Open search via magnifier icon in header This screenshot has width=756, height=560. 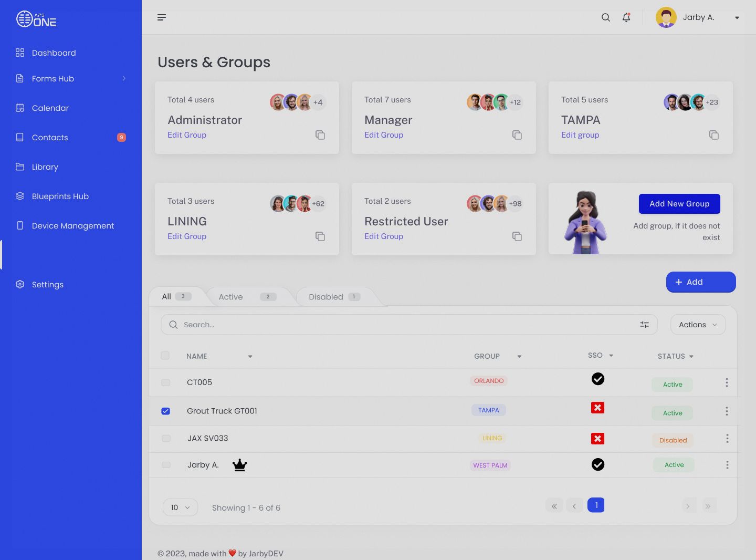pos(605,17)
